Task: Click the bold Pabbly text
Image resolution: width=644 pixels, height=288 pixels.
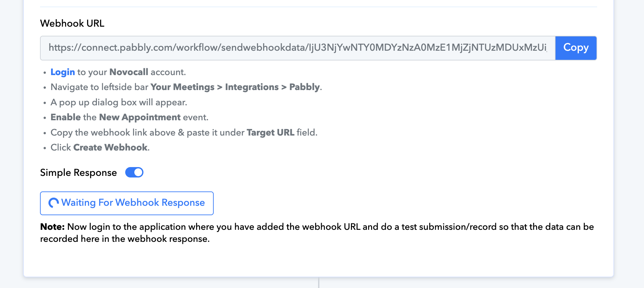Action: tap(304, 87)
